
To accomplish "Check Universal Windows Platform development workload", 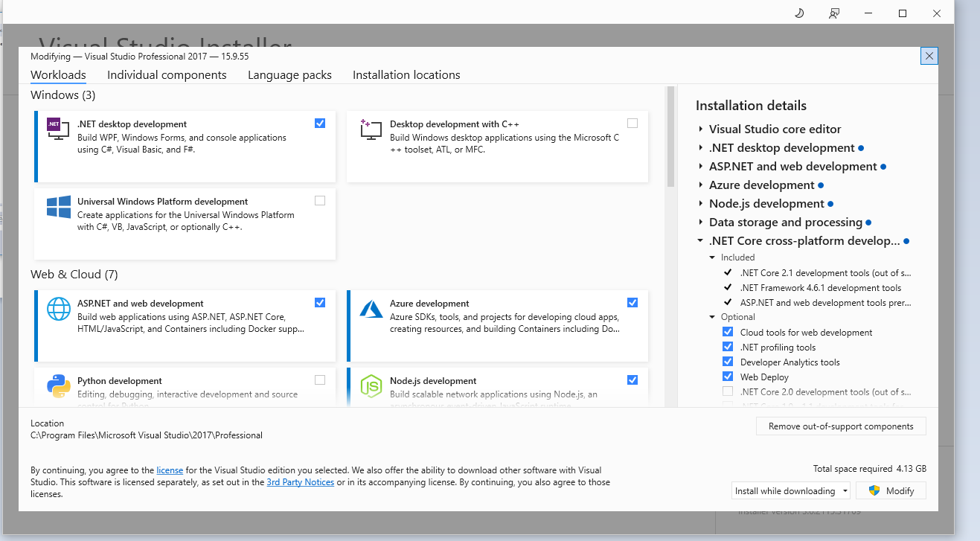I will (320, 200).
